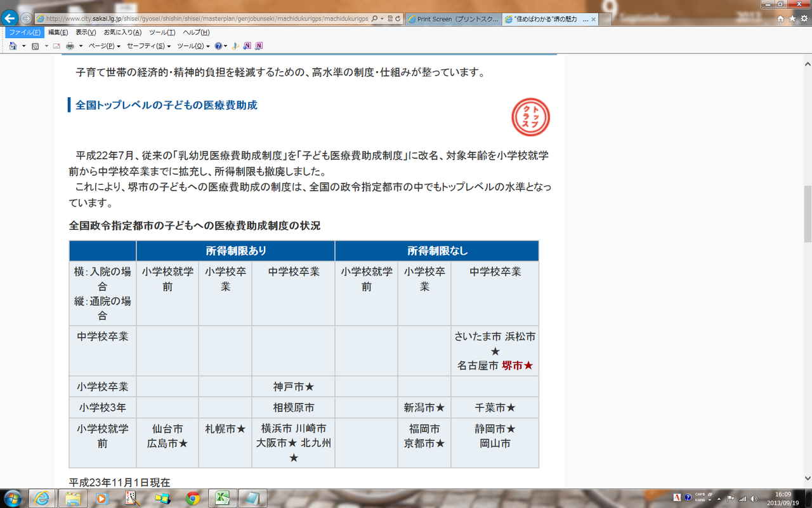The width and height of the screenshot is (812, 508).
Task: Open Google Chrome from the taskbar
Action: pyautogui.click(x=193, y=498)
